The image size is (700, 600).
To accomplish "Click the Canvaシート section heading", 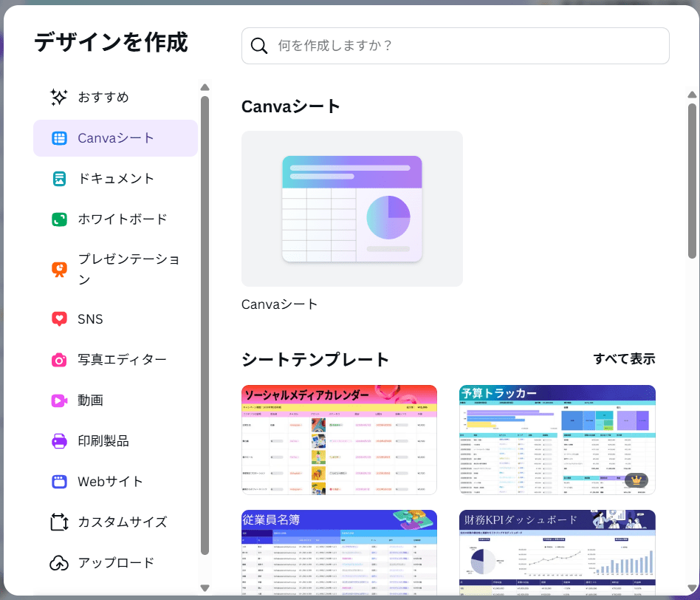I will click(x=291, y=106).
